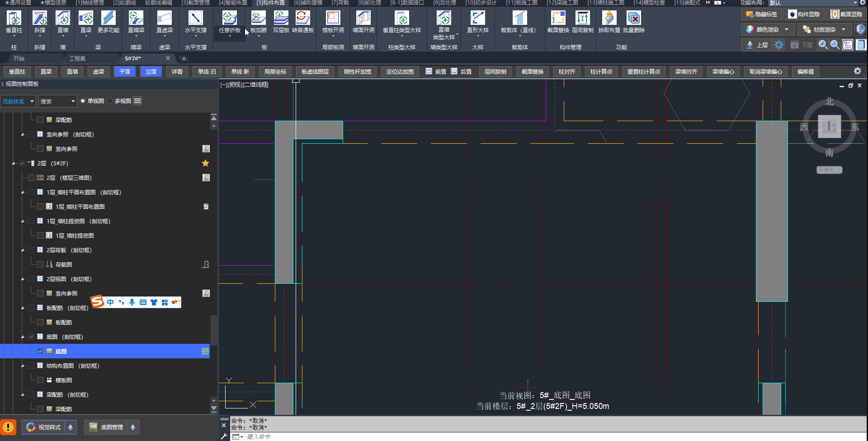Click the 批量删除 batch delete icon

(x=633, y=19)
